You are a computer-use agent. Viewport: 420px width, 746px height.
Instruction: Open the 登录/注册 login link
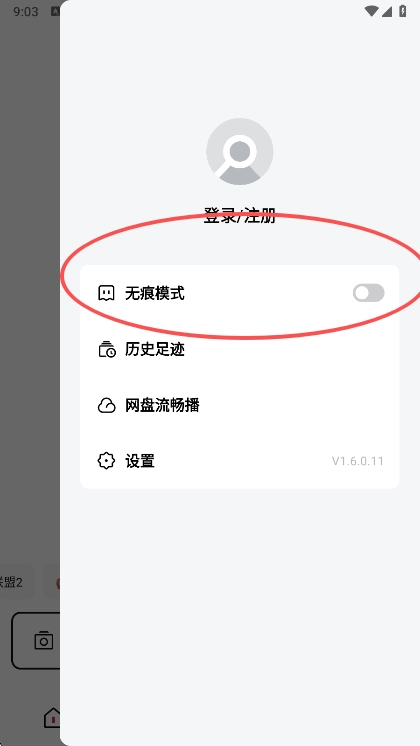click(240, 216)
